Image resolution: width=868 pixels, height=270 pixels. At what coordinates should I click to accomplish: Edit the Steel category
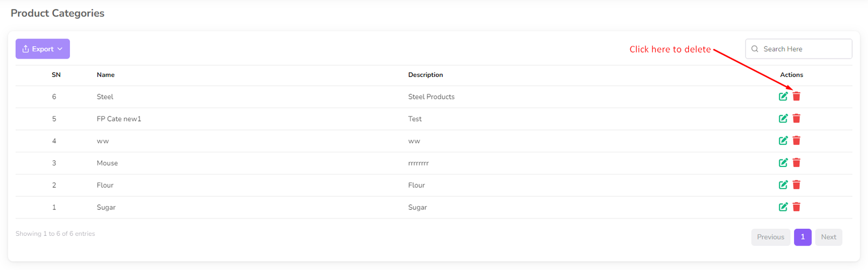(783, 97)
